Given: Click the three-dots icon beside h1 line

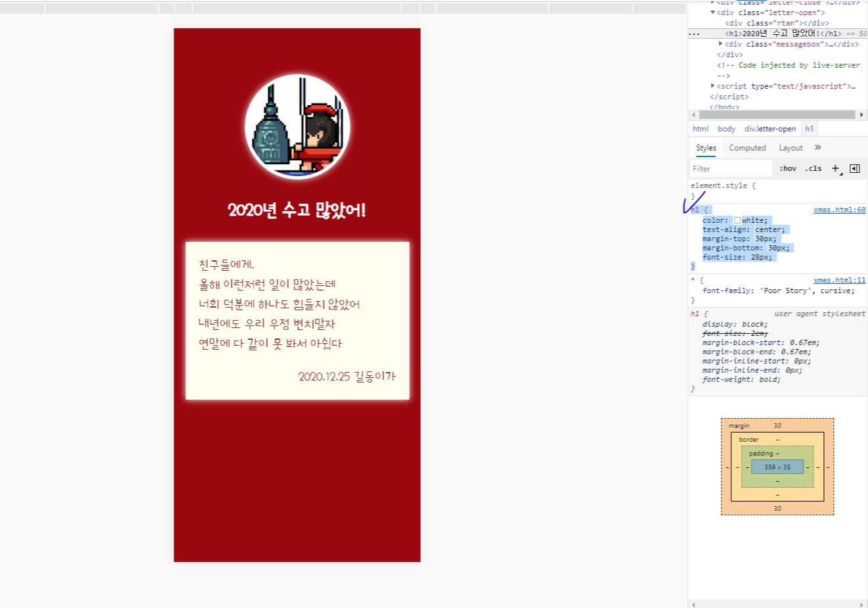Looking at the screenshot, I should pyautogui.click(x=694, y=34).
